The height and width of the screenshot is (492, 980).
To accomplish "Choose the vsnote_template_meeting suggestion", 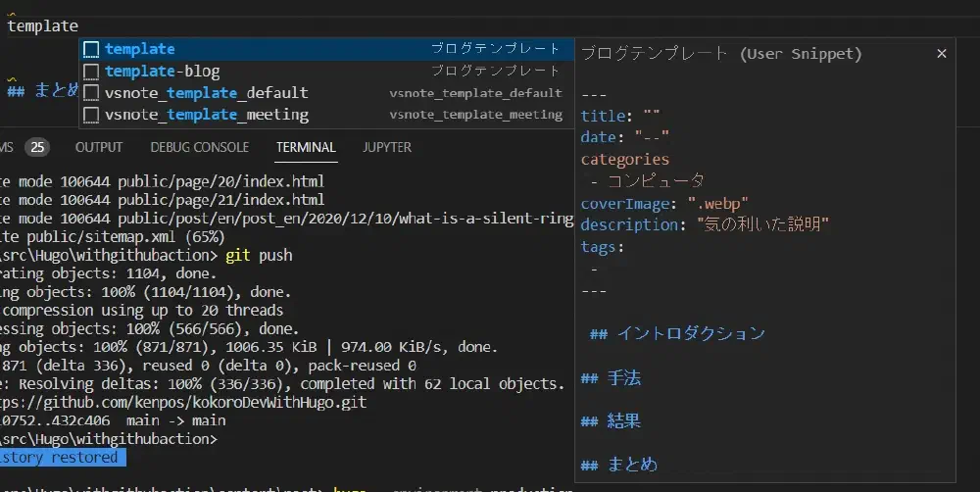I will 326,115.
